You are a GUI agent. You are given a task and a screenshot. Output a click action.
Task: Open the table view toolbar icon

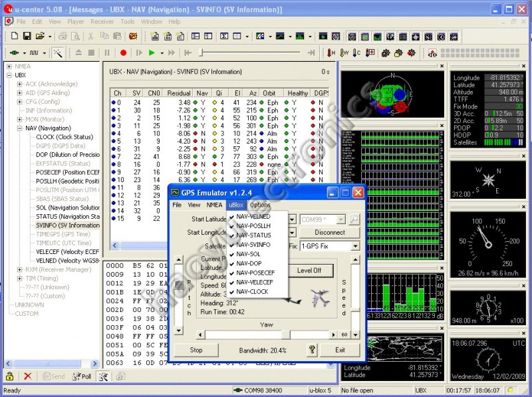click(x=237, y=36)
